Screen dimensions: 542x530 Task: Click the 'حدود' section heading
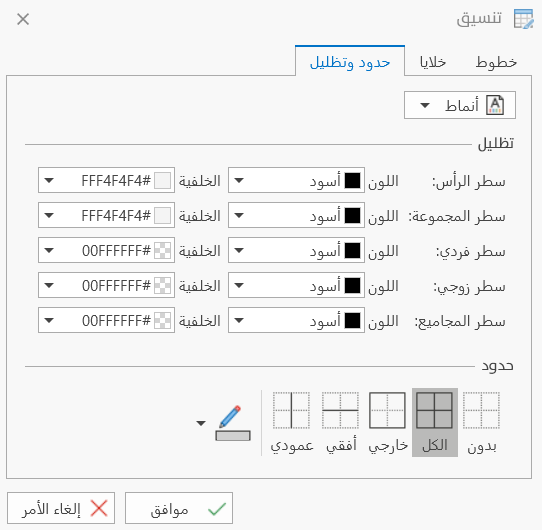(x=498, y=365)
